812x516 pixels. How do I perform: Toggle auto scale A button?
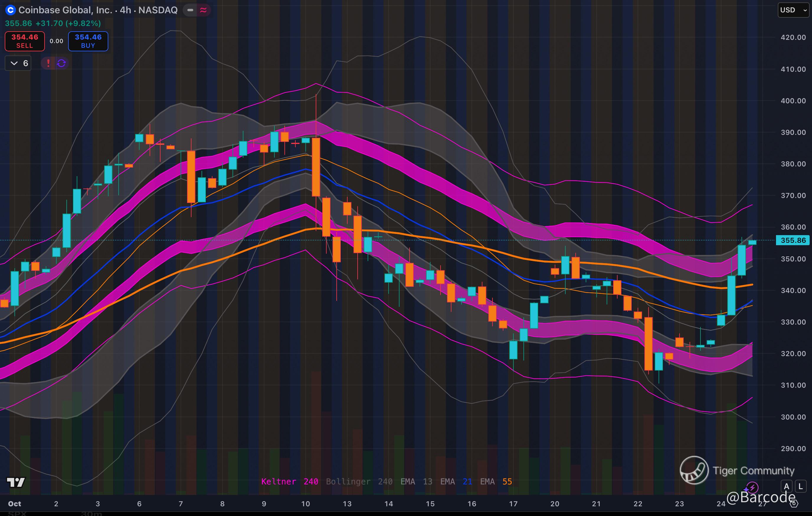coord(786,486)
